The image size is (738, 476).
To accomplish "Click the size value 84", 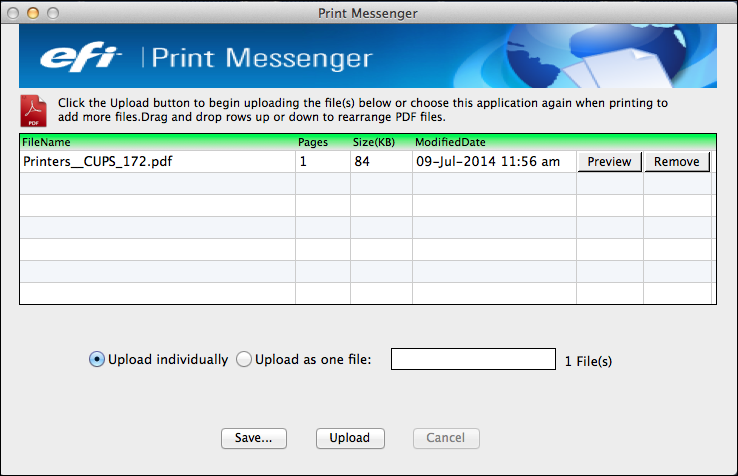I will tap(362, 161).
